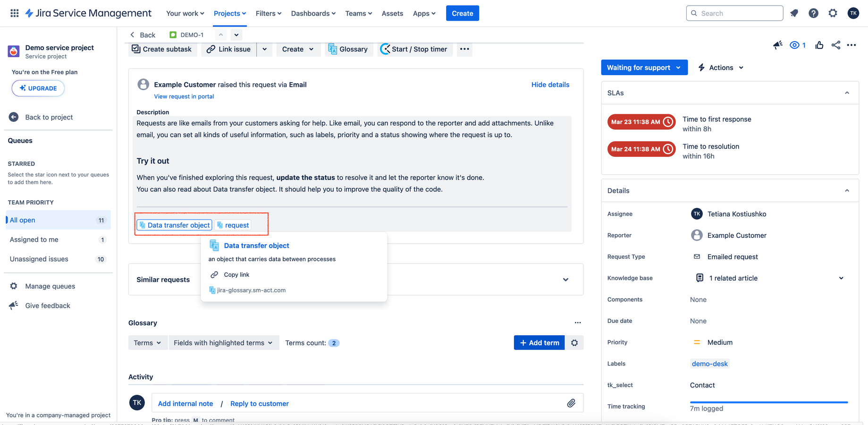Select the All open queue
868x425 pixels.
58,220
